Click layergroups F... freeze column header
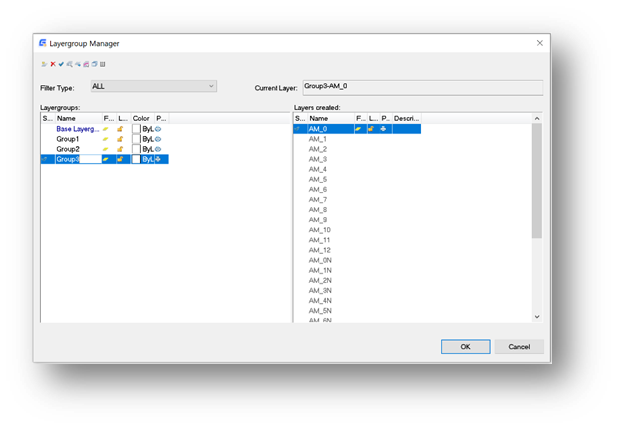Image resolution: width=617 pixels, height=429 pixels. [x=109, y=118]
